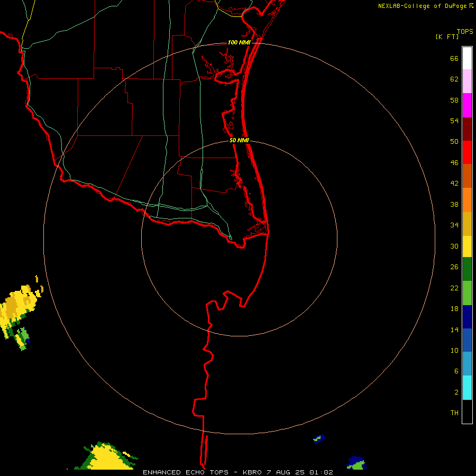This screenshot has width=476, height=476.
Task: Click the gold 34 kft legend swatch
Action: (467, 224)
